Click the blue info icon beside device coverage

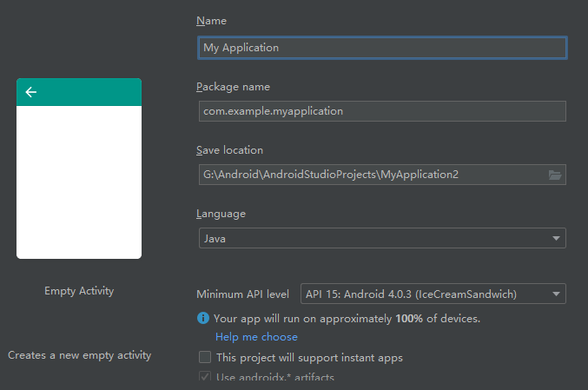click(203, 319)
